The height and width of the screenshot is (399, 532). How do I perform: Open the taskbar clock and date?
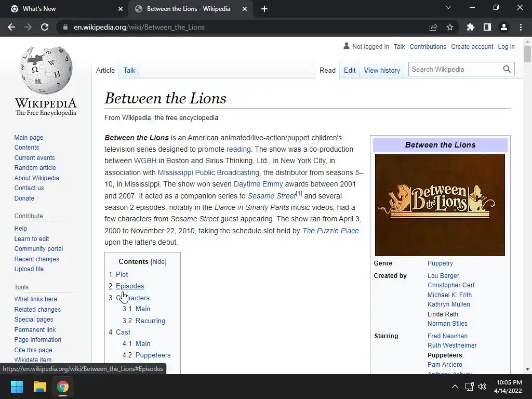pyautogui.click(x=508, y=387)
